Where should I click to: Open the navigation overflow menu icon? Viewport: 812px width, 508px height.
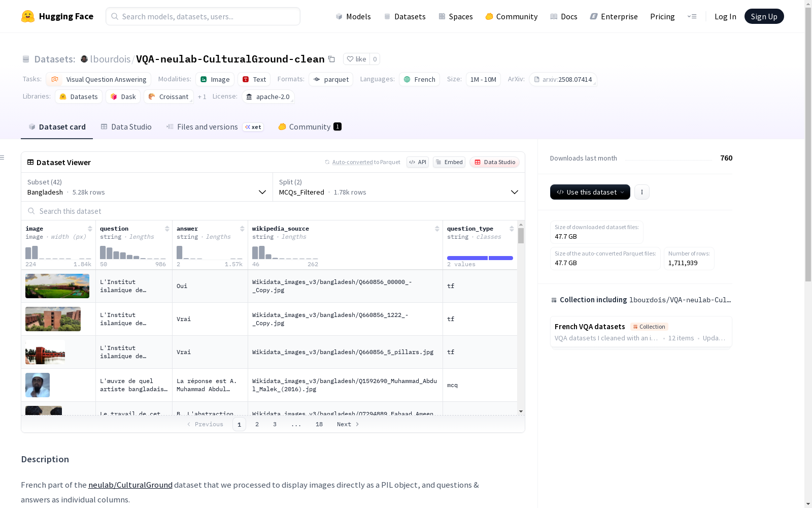click(692, 16)
